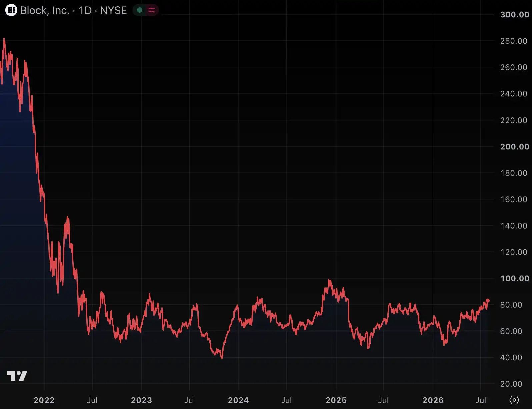
Task: Click the Block, Inc. company logo icon
Action: 11,10
